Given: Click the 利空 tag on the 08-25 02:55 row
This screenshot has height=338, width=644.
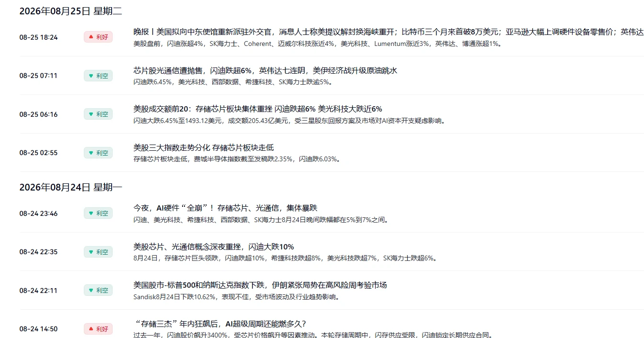Looking at the screenshot, I should 98,153.
